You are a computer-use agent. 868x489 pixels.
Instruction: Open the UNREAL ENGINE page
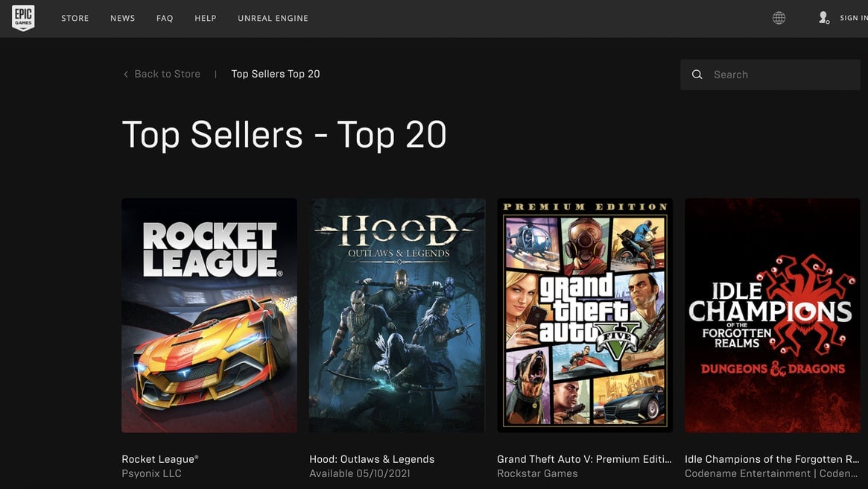[273, 18]
